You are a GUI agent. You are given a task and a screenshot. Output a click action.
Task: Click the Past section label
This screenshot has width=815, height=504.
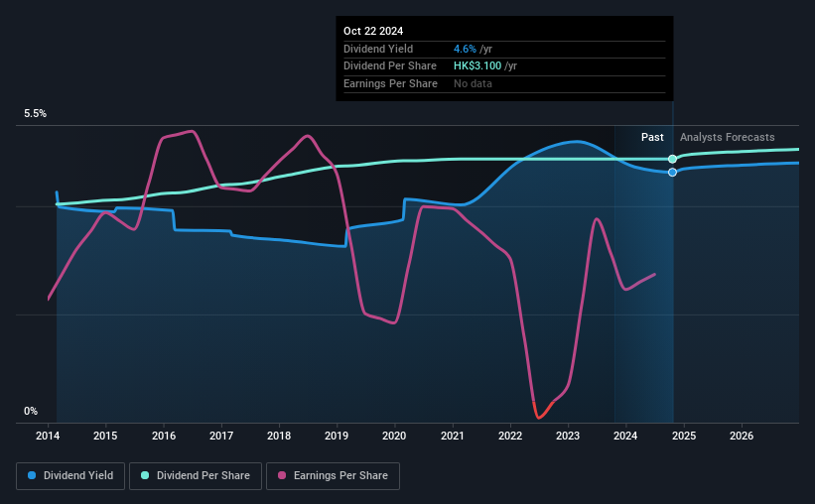pyautogui.click(x=652, y=137)
